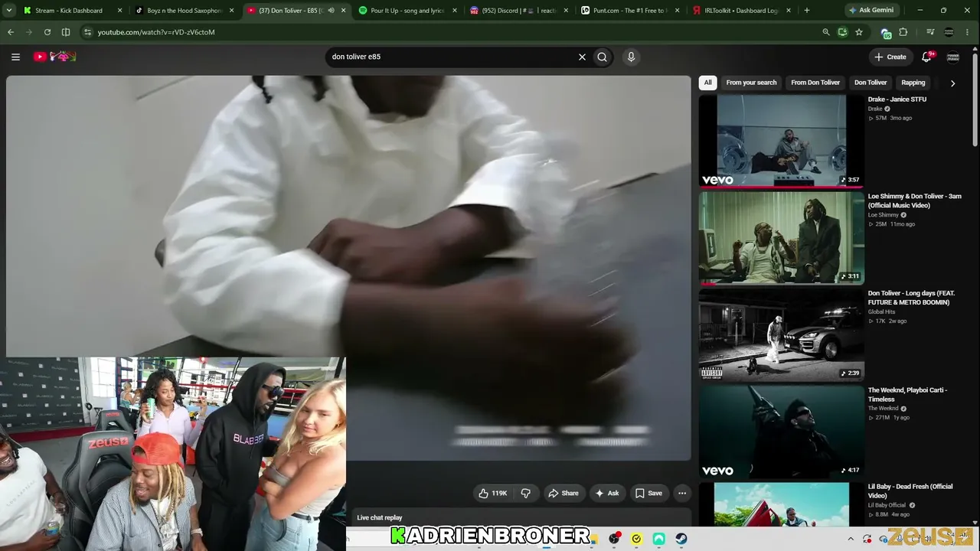Save the video to a playlist
The width and height of the screenshot is (980, 551).
[x=648, y=494]
